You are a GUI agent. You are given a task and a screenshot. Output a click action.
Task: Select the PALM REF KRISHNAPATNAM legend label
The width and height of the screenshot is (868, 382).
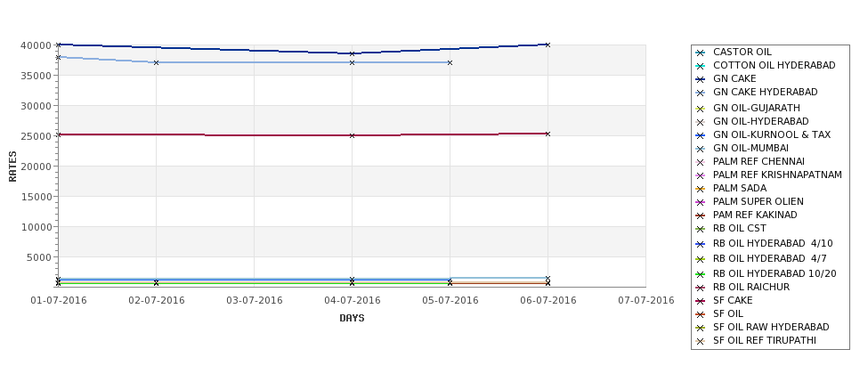point(777,175)
